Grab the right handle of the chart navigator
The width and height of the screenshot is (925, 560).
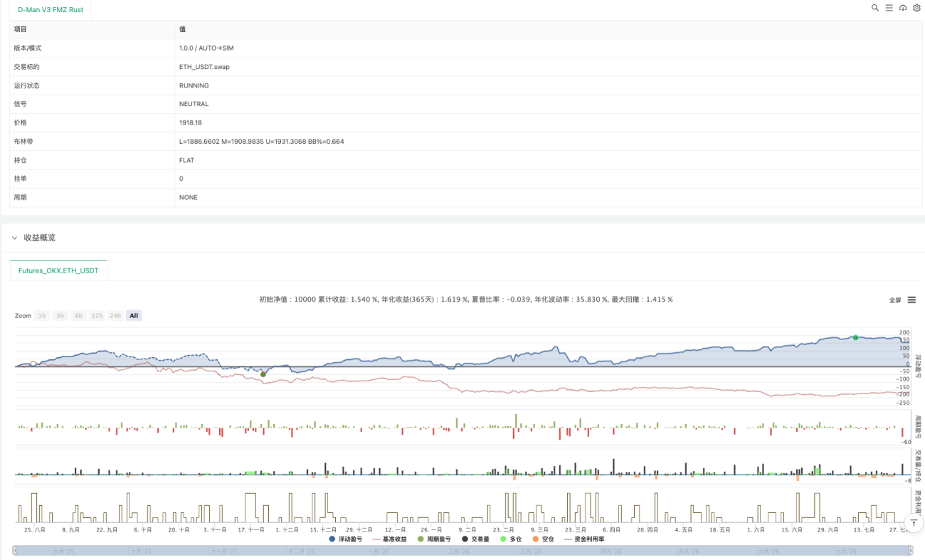pyautogui.click(x=910, y=550)
